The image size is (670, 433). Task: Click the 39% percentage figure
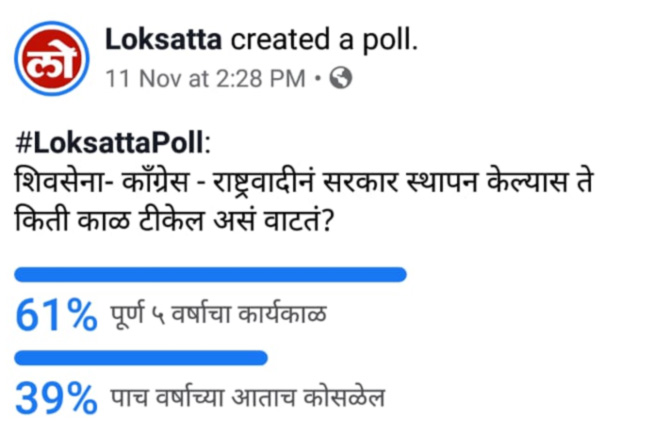tap(55, 399)
